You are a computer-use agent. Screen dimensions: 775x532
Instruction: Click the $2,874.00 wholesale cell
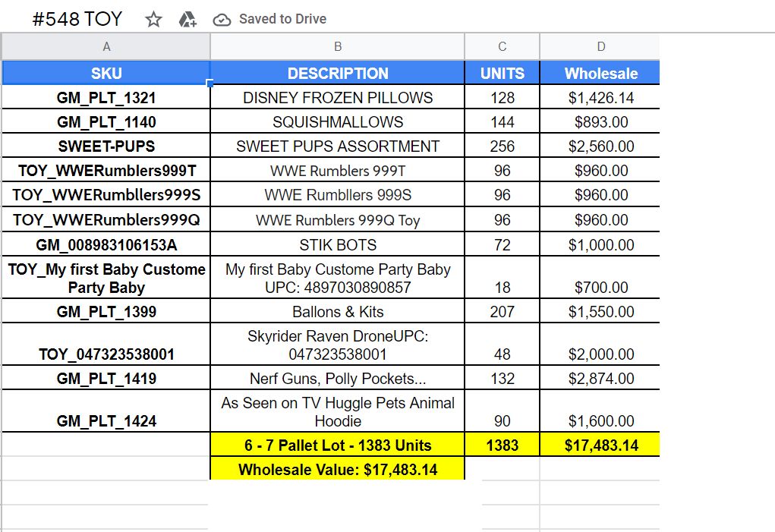point(600,379)
